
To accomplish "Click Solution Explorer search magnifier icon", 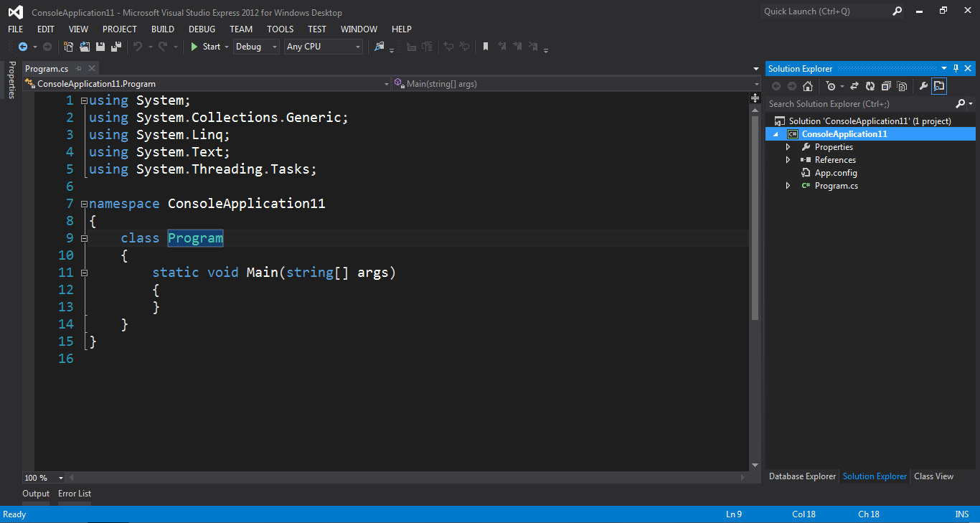I will point(961,104).
